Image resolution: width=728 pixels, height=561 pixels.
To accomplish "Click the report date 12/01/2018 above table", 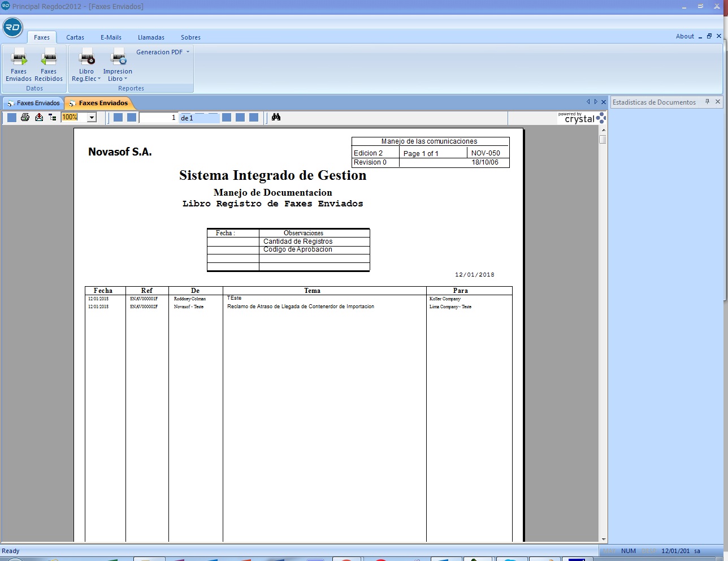I will (x=475, y=275).
